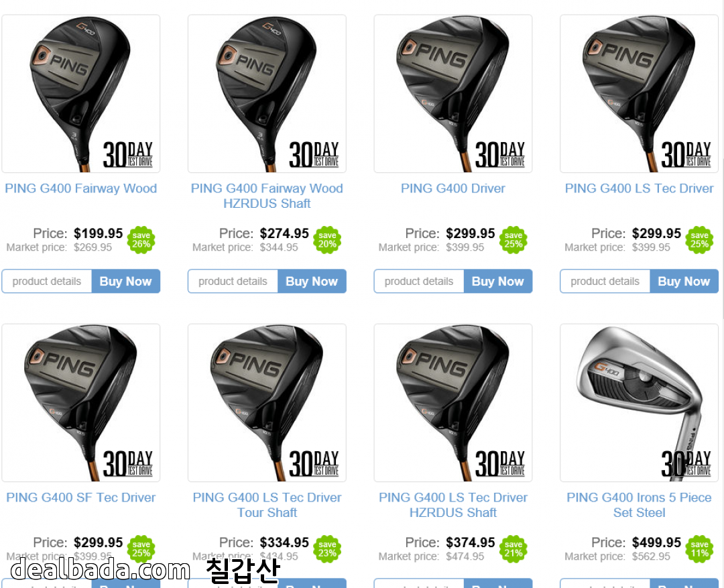Image resolution: width=724 pixels, height=588 pixels.
Task: Click the save 21% badge for LS Tec HZRDUS
Action: click(x=514, y=548)
